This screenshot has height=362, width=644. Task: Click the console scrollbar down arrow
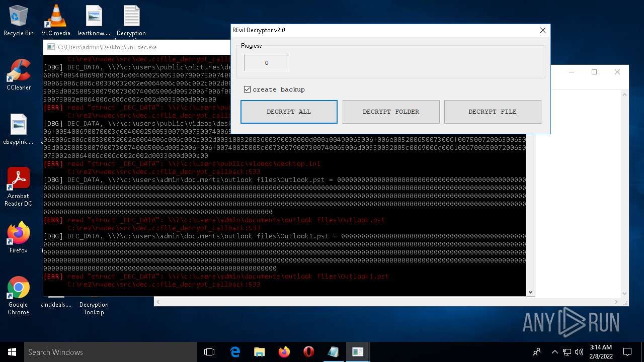coord(530,292)
